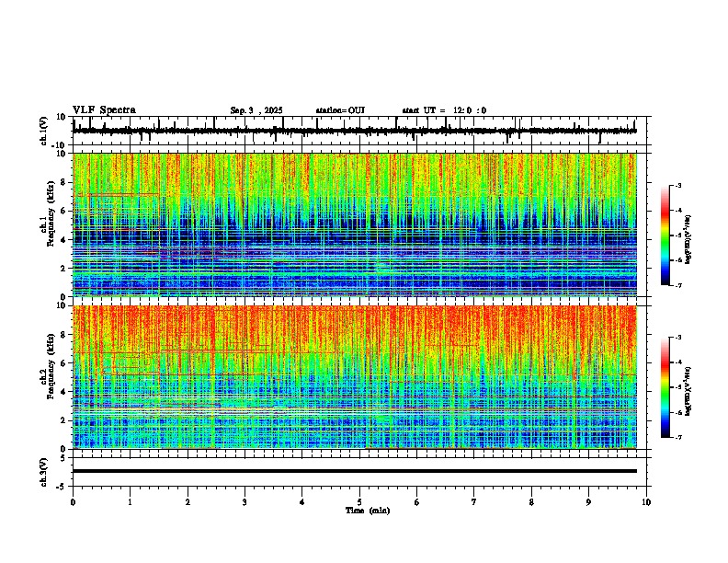
Task: Select the "start UT = 12:0 :0" text
Action: pos(444,110)
